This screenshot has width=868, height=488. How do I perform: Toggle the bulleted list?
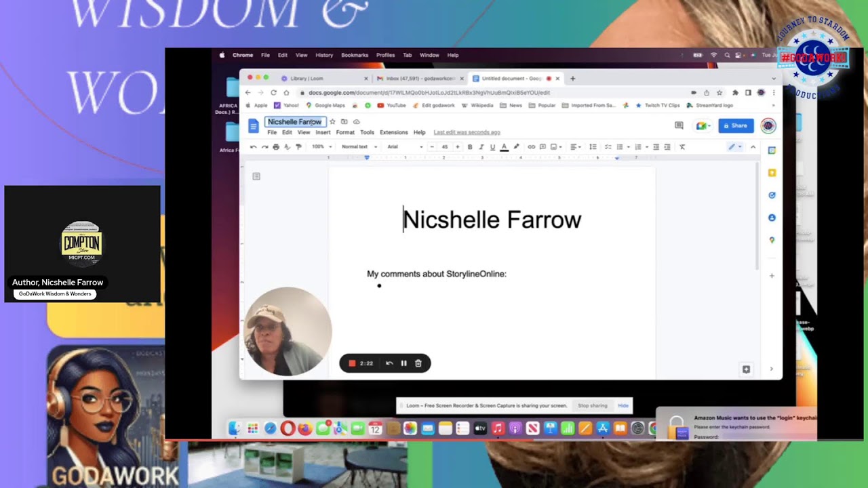[x=620, y=147]
